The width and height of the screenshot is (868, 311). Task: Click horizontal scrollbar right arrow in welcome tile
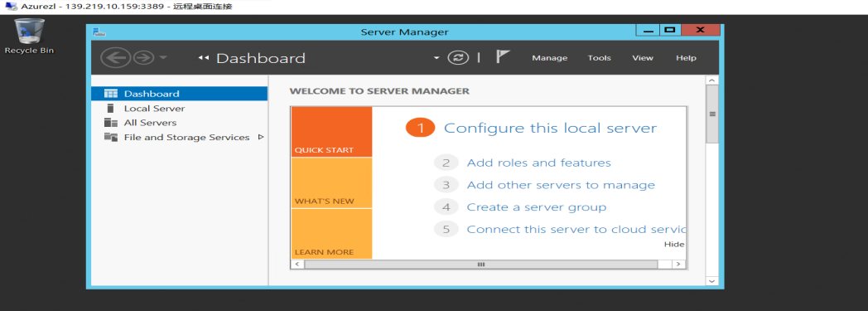point(678,265)
